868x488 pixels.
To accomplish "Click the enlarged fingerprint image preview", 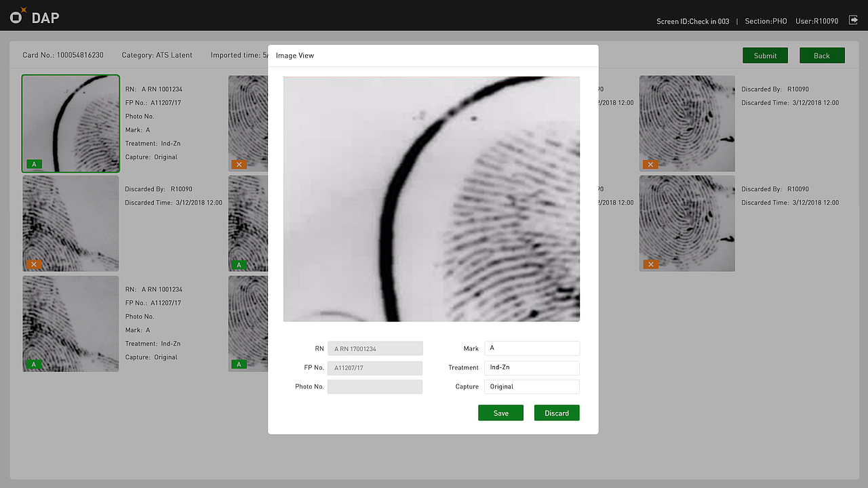I will (x=431, y=199).
